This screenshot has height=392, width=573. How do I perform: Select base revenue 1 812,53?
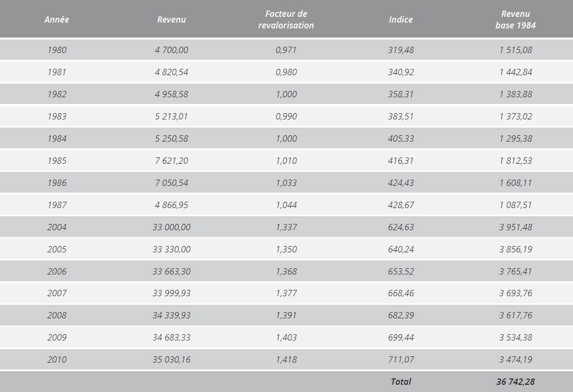(x=516, y=161)
